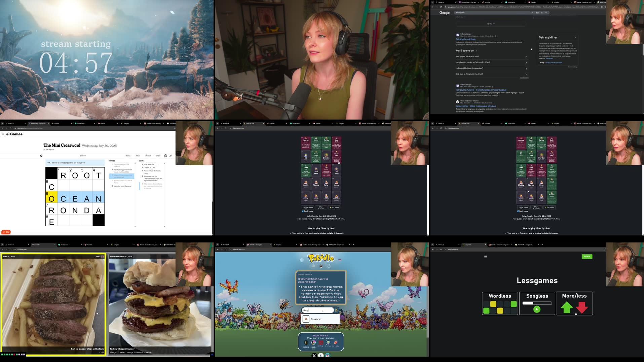Screen dimensions: 644x362
Task: Play the Songless game card
Action: [x=537, y=303]
